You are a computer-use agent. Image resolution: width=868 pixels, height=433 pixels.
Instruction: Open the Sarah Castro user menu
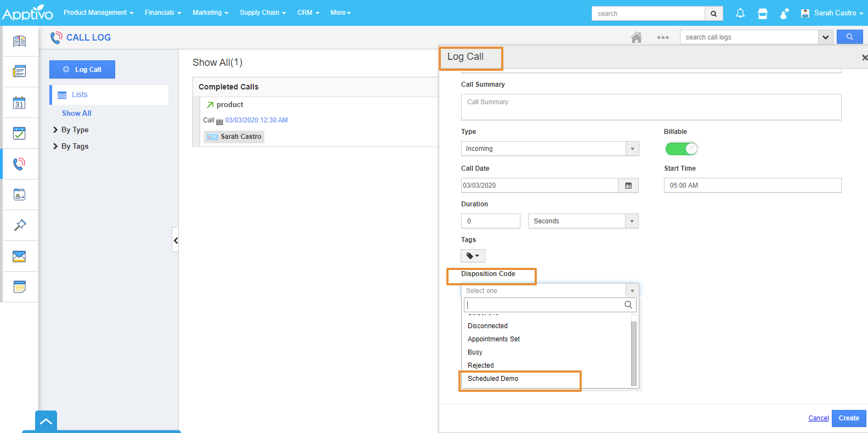click(x=832, y=13)
